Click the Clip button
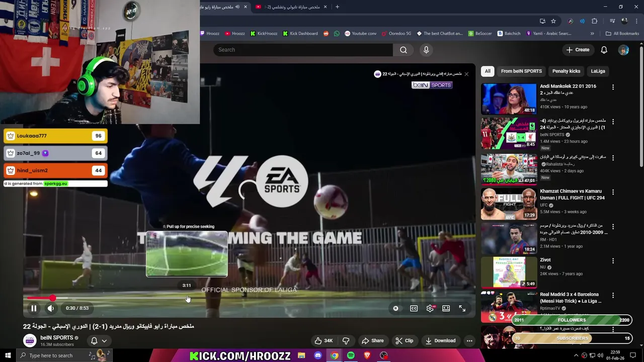644x362 pixels. pos(404,340)
